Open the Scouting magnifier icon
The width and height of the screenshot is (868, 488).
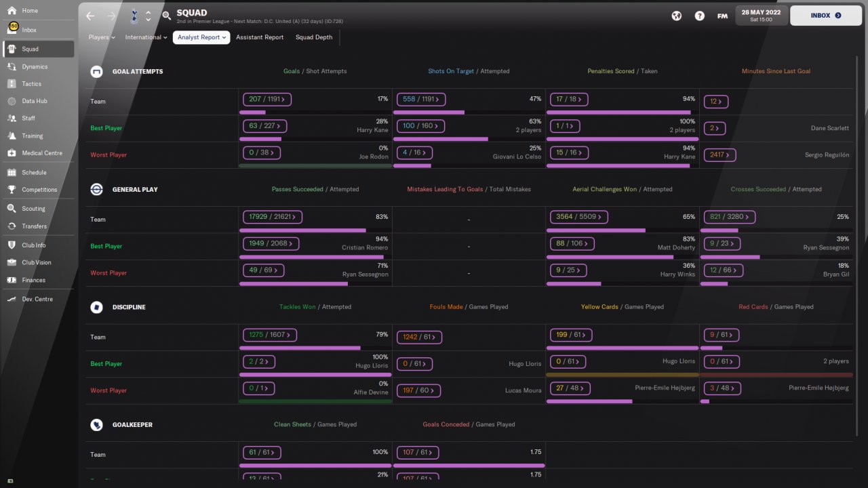pyautogui.click(x=12, y=209)
